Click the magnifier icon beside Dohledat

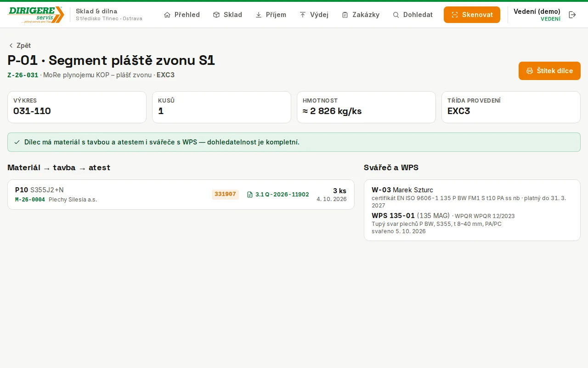point(396,15)
